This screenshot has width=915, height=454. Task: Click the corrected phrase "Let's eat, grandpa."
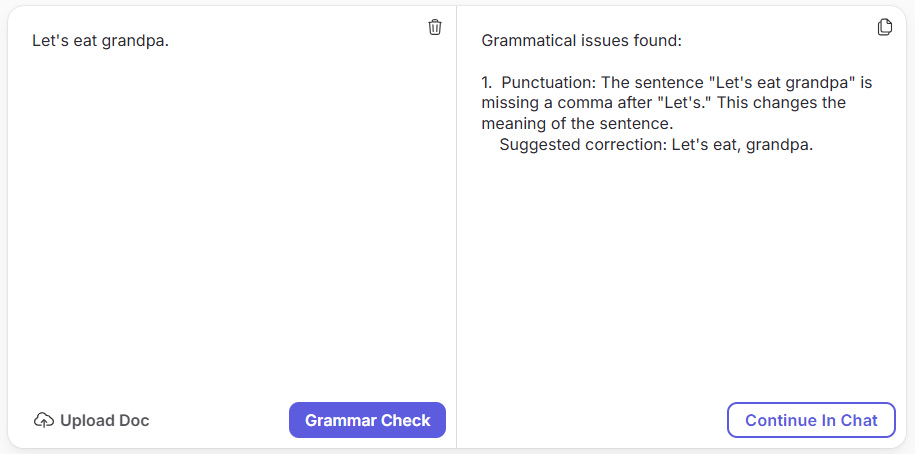(742, 145)
